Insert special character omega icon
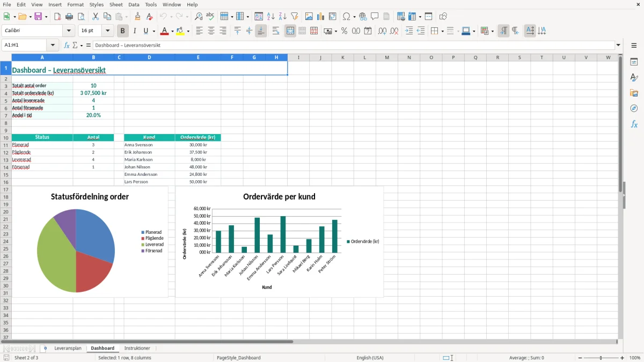This screenshot has width=644, height=362. click(x=346, y=17)
